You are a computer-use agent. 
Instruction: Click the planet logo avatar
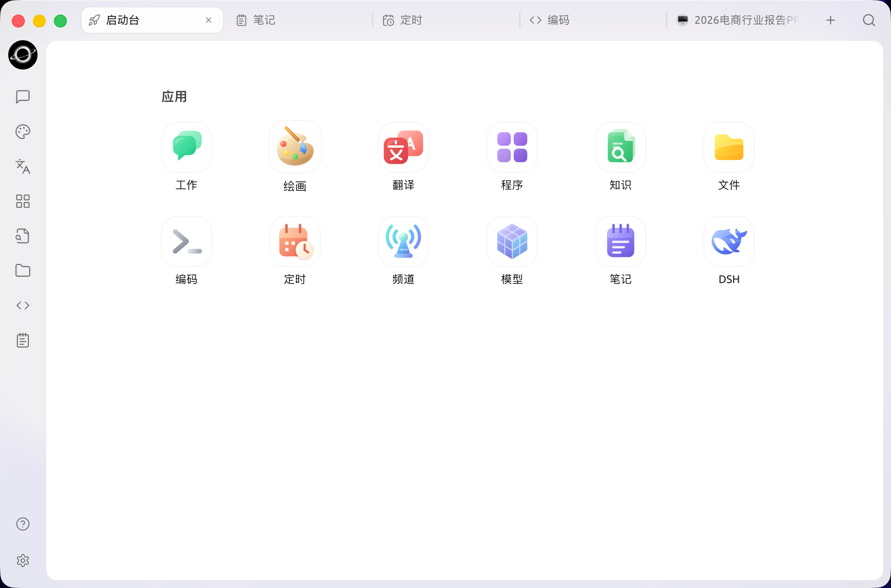click(x=23, y=55)
